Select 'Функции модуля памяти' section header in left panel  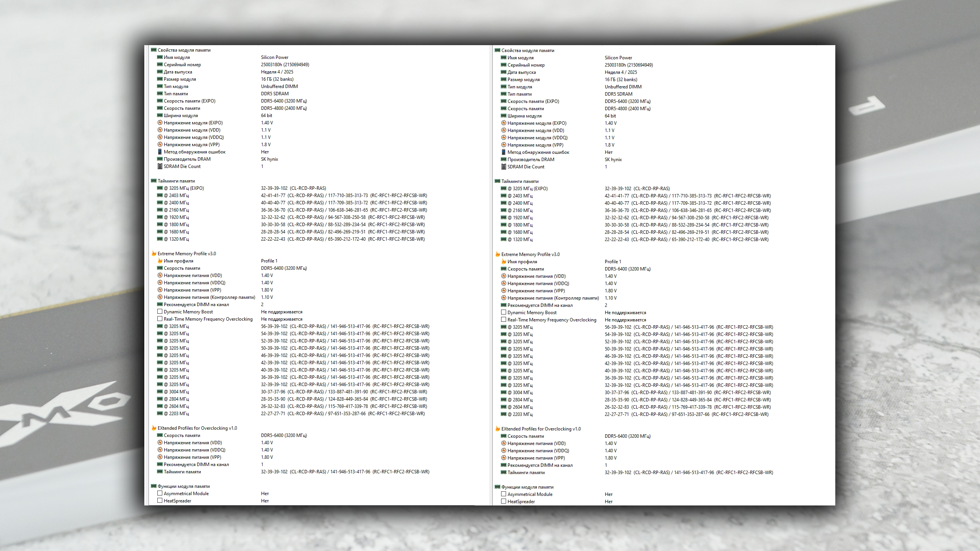(183, 486)
